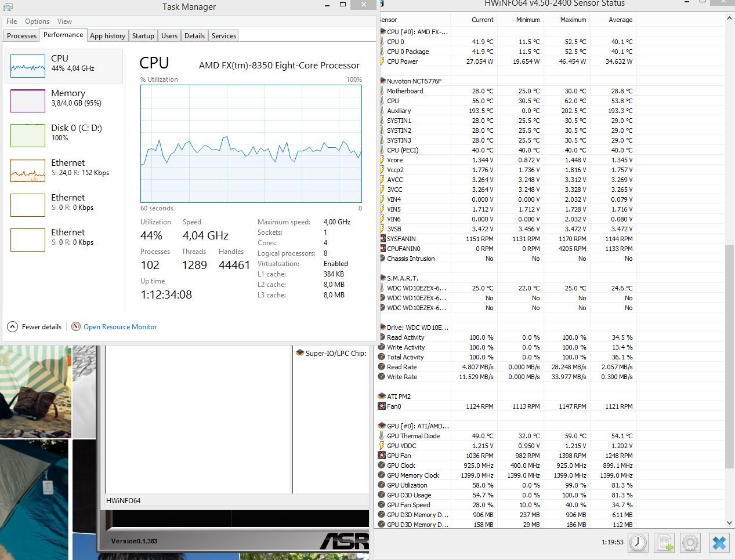The image size is (735, 560).
Task: Select the Total Activity sensor row
Action: [508, 357]
